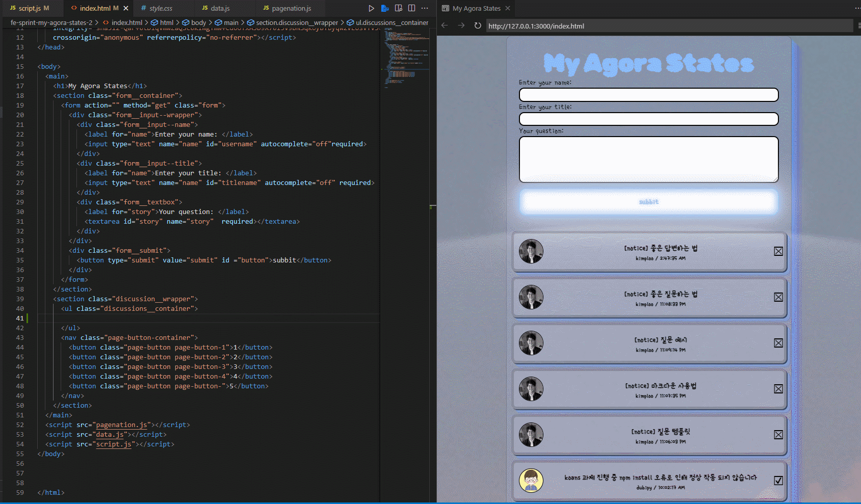Click the blue live preview icon in editor toolbar

tap(385, 8)
